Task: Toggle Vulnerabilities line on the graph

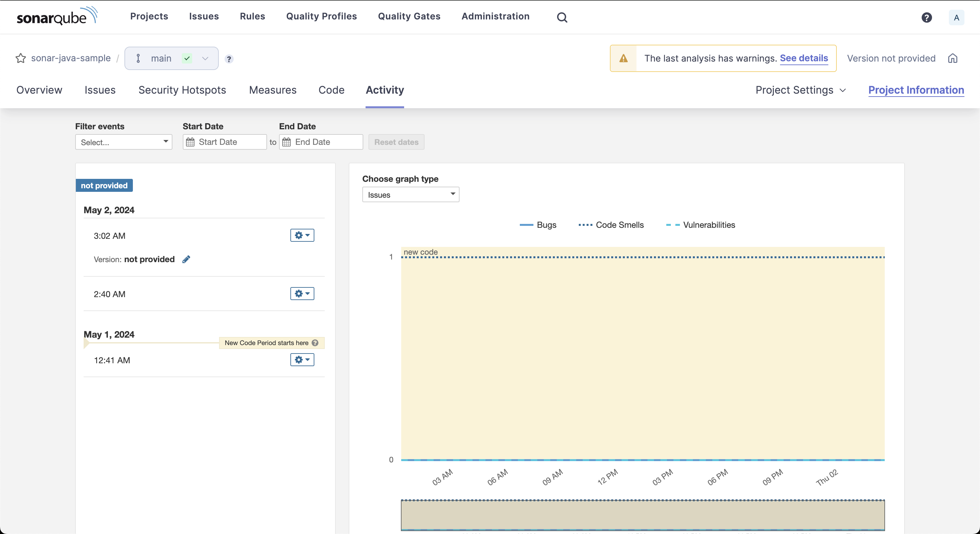Action: click(700, 225)
